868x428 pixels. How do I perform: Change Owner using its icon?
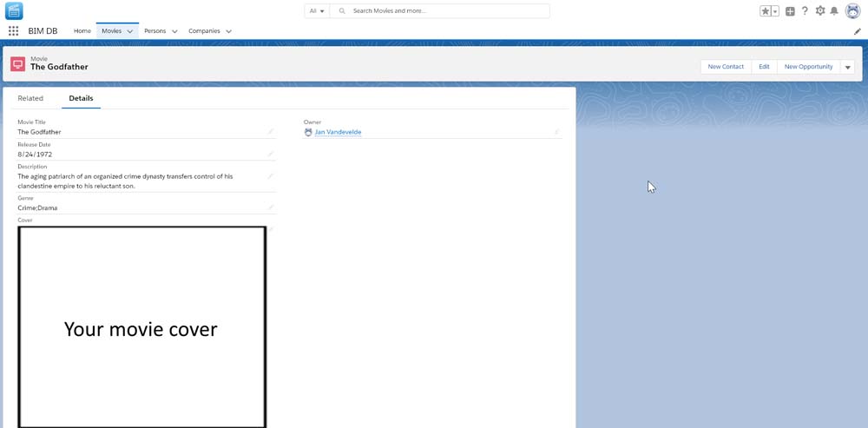tap(557, 132)
